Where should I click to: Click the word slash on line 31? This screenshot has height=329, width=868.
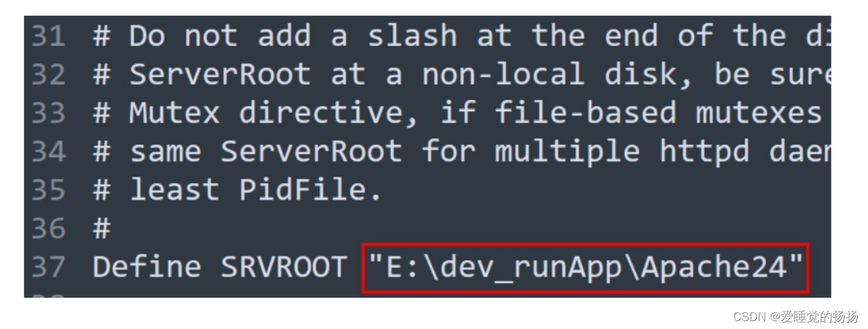pos(412,37)
